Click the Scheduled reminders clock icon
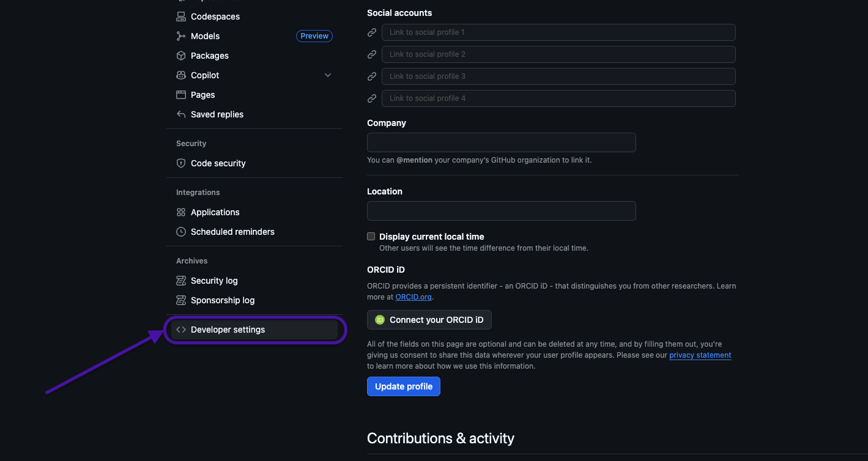 181,232
